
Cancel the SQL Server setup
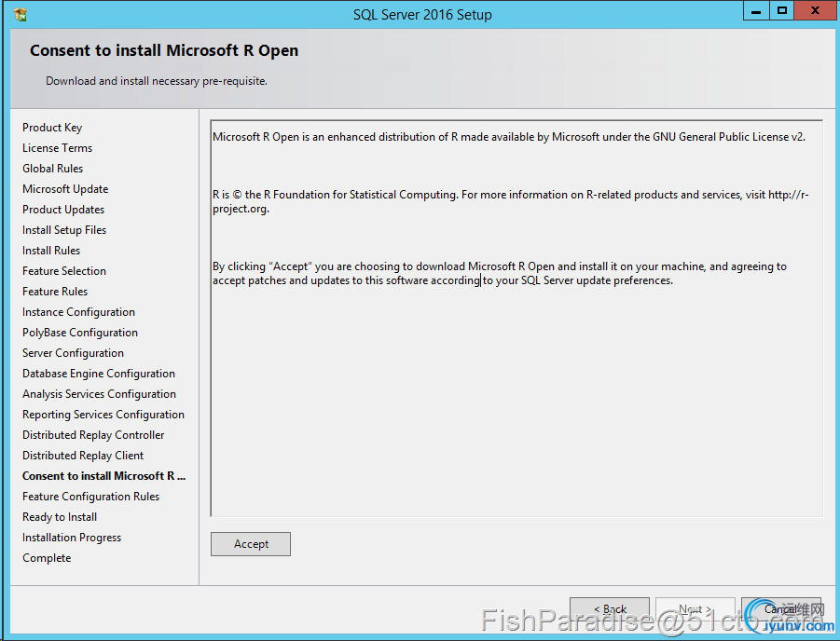[x=781, y=609]
